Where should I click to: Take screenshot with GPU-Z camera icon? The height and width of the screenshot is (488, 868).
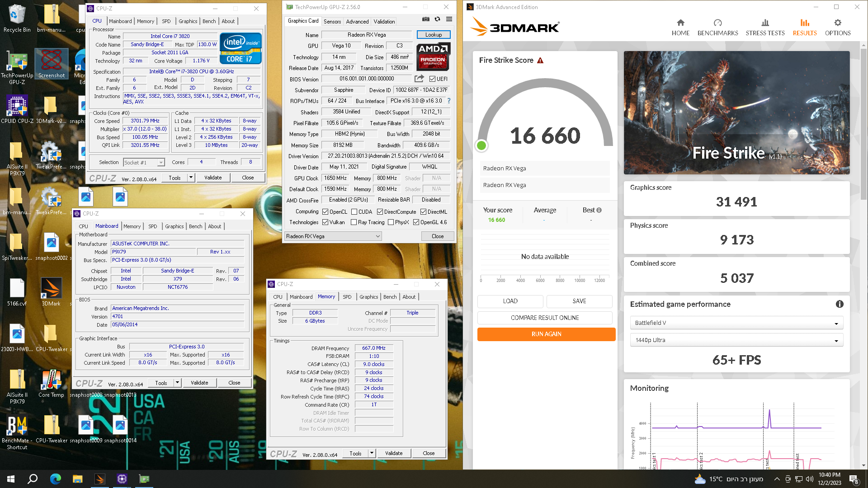coord(425,19)
